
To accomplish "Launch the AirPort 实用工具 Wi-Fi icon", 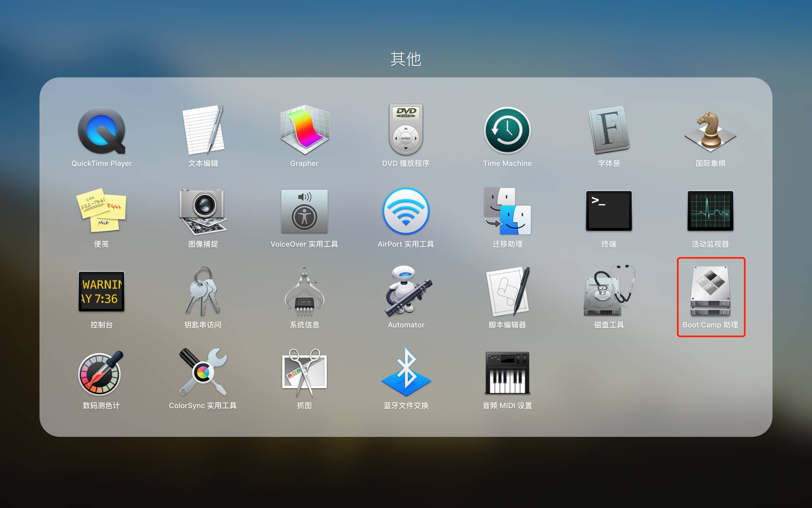I will (406, 211).
